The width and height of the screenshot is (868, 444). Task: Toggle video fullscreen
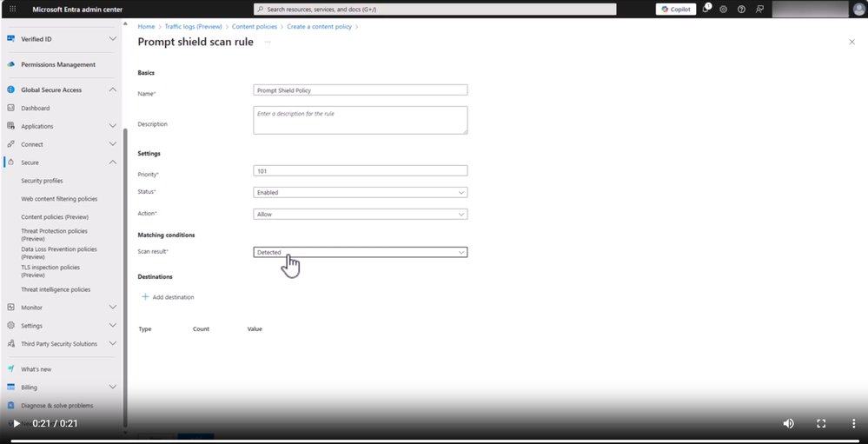pyautogui.click(x=821, y=423)
